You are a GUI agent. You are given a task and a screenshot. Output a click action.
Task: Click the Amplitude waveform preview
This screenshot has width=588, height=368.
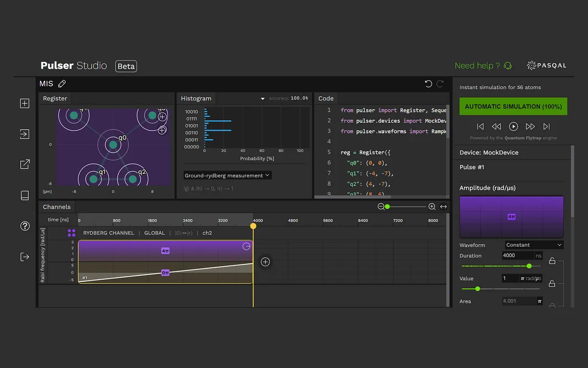[512, 216]
